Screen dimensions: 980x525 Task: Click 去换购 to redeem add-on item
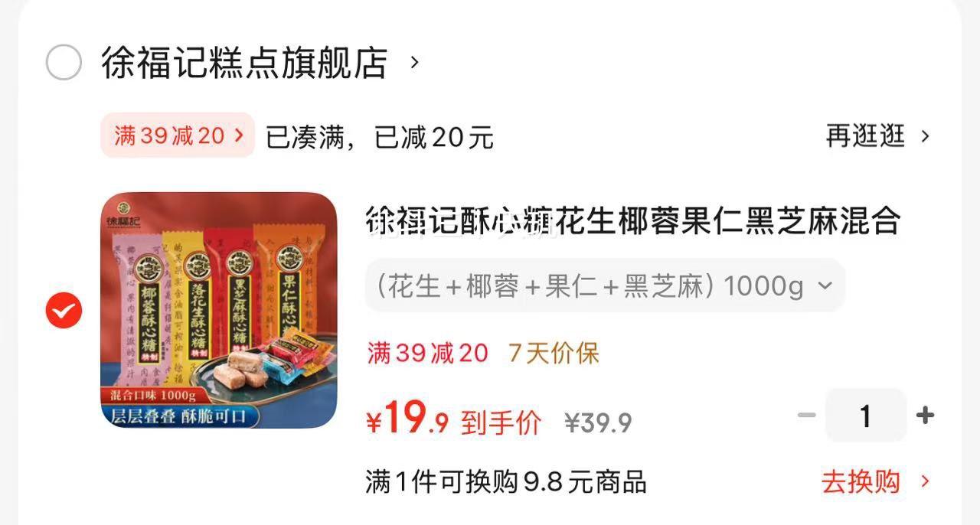click(861, 482)
